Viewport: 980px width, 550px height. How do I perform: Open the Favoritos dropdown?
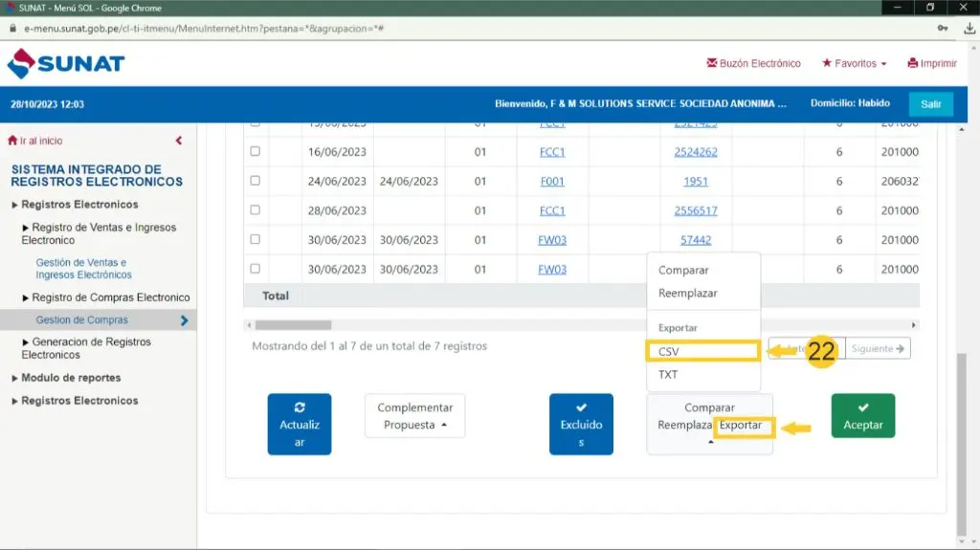854,64
